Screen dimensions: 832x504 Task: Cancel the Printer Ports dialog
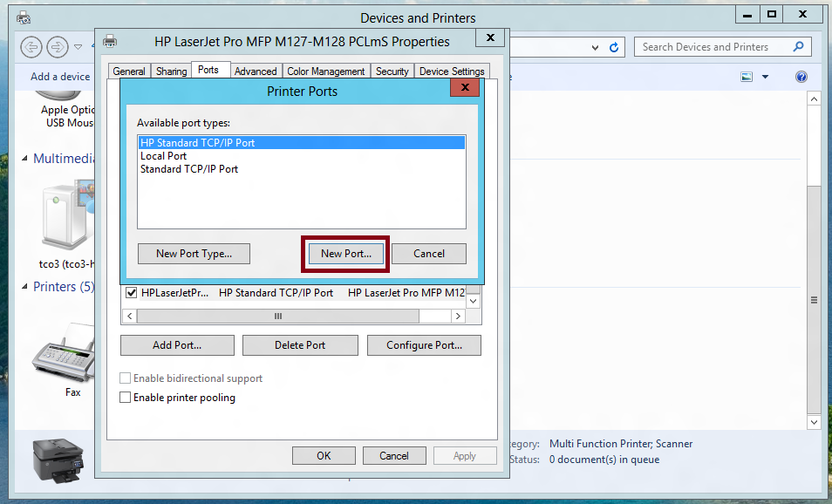(x=429, y=254)
